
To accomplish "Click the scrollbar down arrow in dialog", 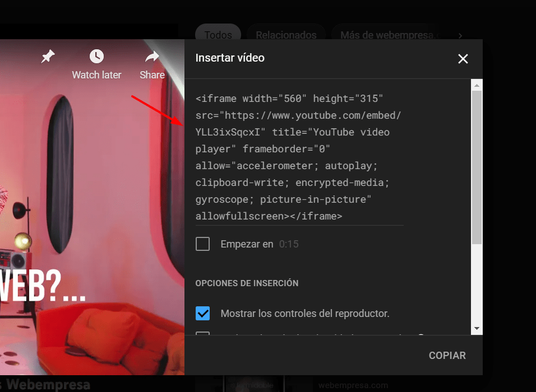I will click(x=477, y=329).
